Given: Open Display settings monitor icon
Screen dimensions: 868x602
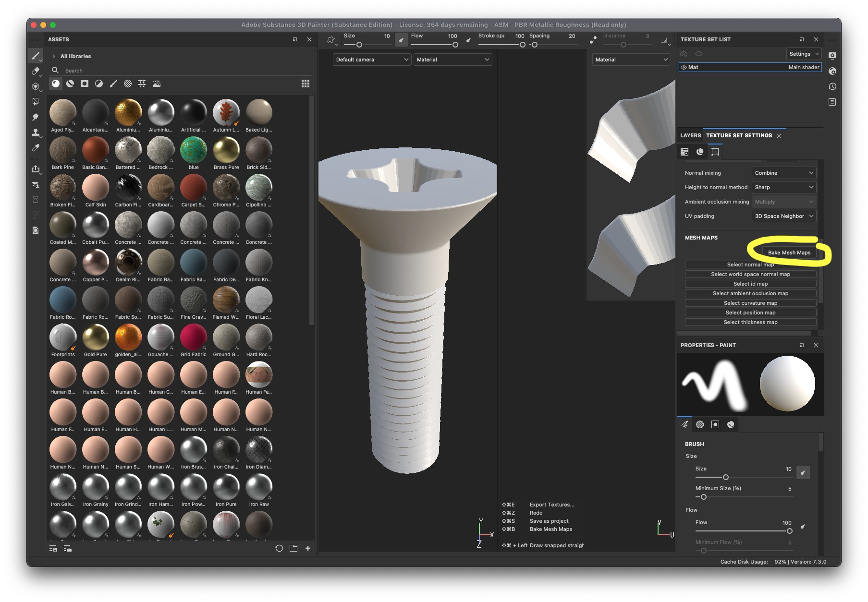Looking at the screenshot, I should tap(832, 56).
